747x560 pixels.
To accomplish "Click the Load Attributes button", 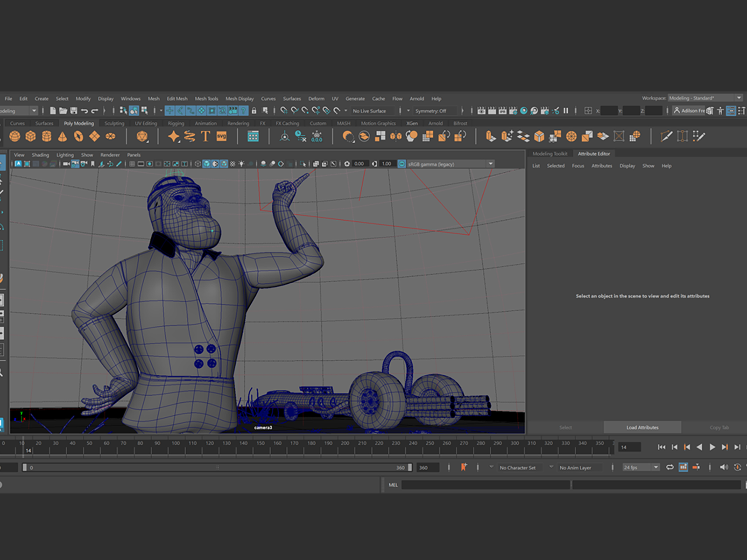I will tap(642, 427).
